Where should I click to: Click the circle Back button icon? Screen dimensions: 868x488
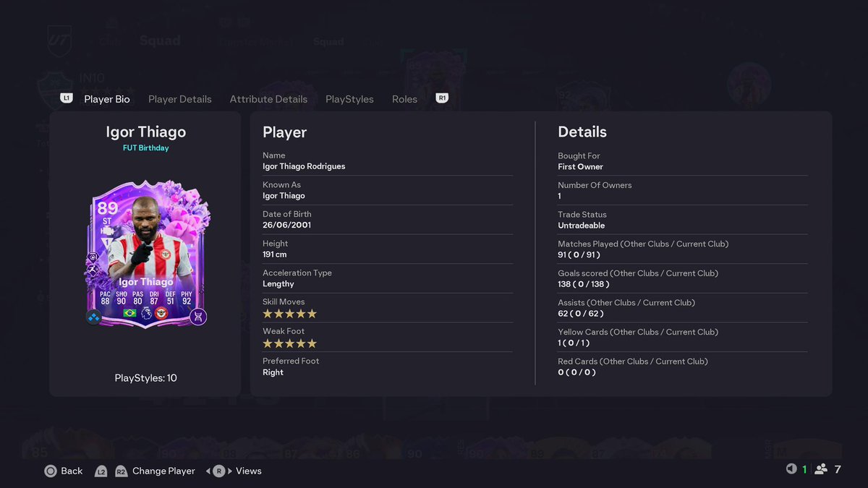point(51,471)
